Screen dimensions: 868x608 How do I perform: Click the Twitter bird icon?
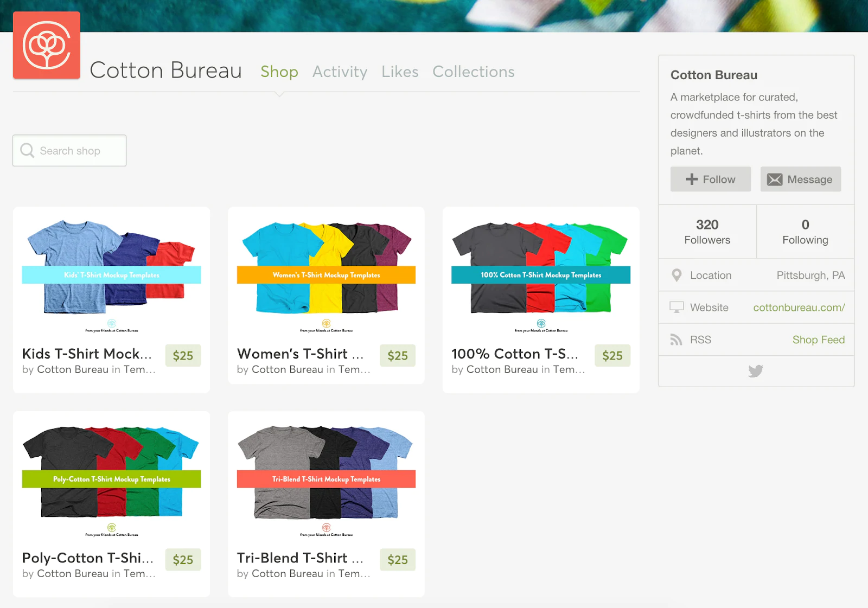pyautogui.click(x=756, y=371)
